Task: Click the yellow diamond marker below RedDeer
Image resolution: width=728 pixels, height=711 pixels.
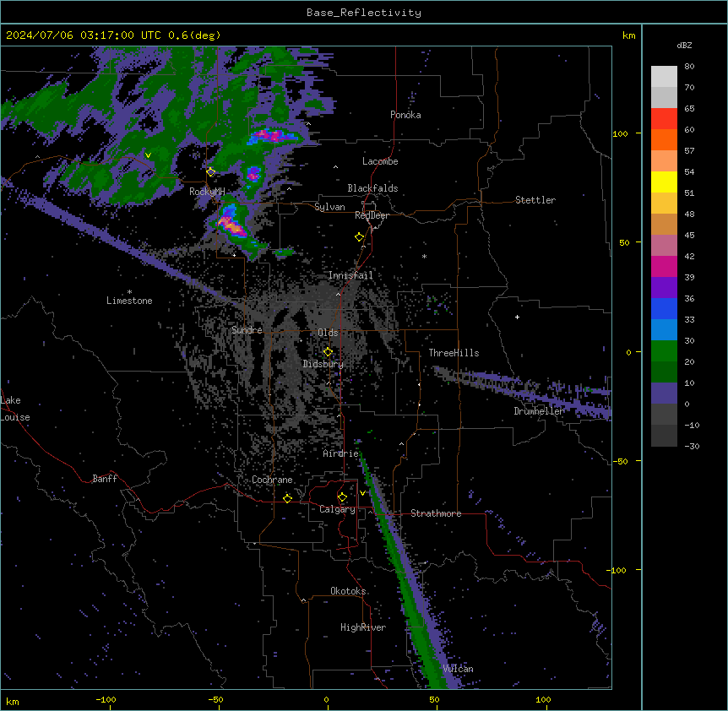Action: [x=360, y=237]
